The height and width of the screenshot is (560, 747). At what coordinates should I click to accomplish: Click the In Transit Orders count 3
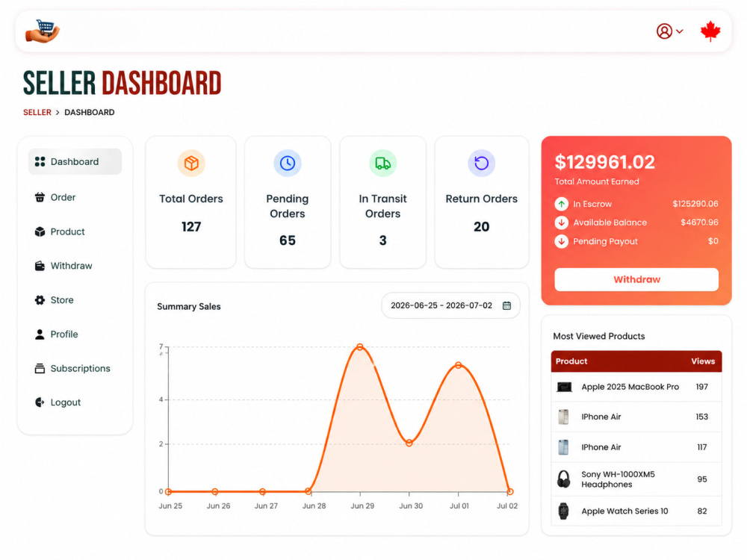383,240
